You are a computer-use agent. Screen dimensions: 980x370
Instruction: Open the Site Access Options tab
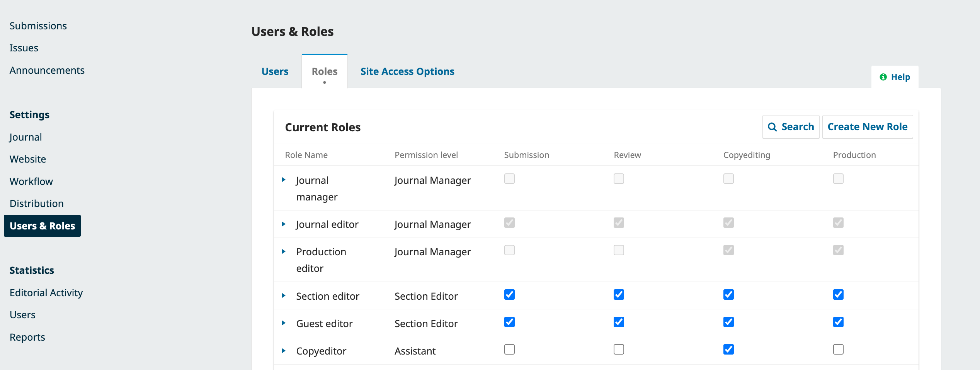[x=407, y=71]
